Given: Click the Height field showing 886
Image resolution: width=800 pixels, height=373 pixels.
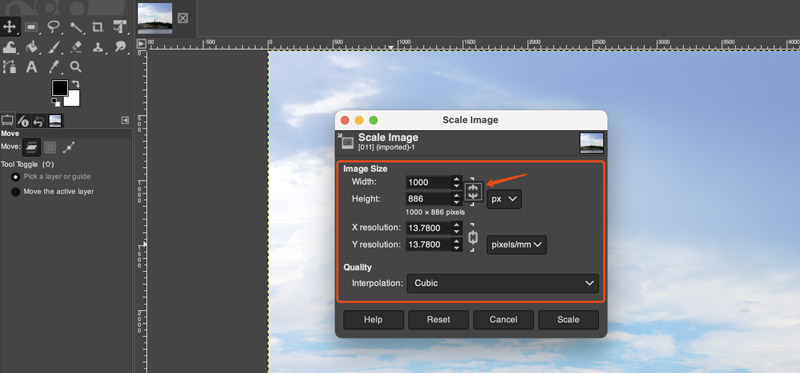Looking at the screenshot, I should tap(428, 199).
